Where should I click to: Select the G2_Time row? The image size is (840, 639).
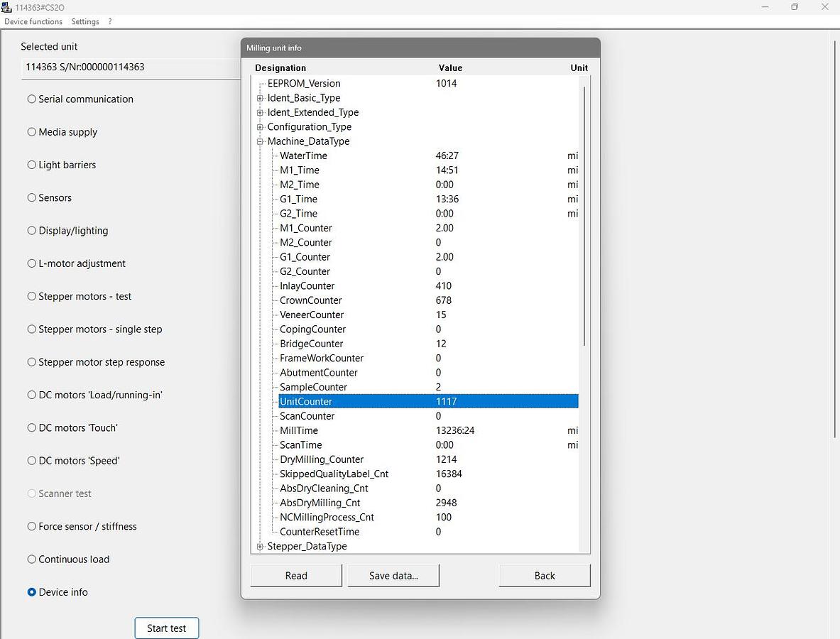coord(429,214)
